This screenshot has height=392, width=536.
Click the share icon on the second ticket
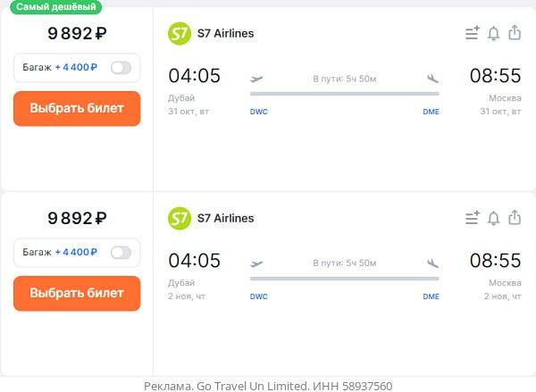[515, 217]
